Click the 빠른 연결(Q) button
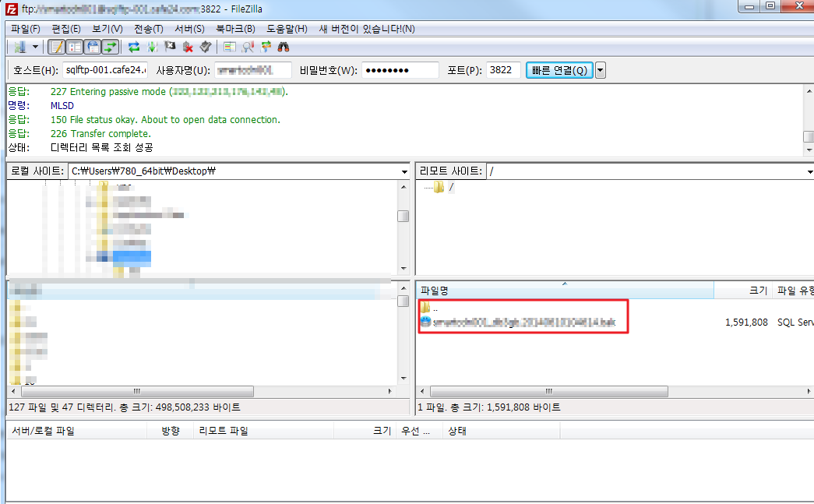Screen dimensions: 814x504 tap(559, 70)
